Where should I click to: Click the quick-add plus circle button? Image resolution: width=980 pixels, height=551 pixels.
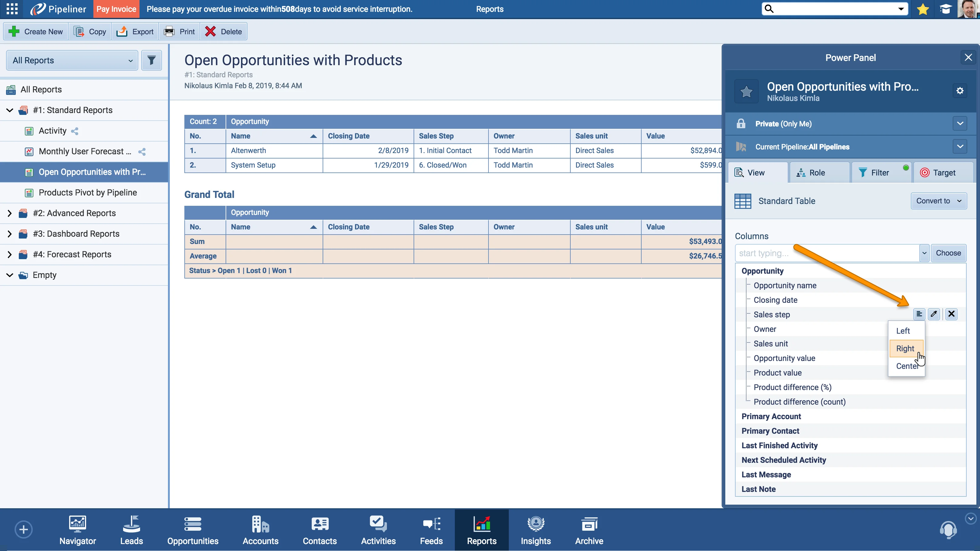(x=24, y=529)
